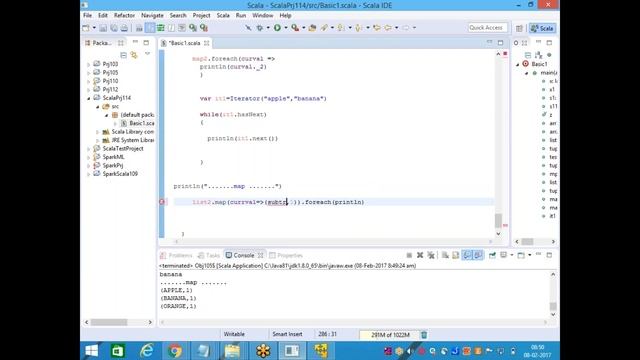
Task: Click the Clear Console icon
Action: click(445, 255)
